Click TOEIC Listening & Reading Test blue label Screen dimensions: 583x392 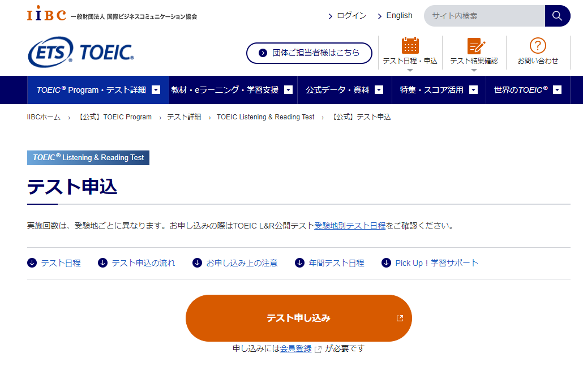[88, 158]
